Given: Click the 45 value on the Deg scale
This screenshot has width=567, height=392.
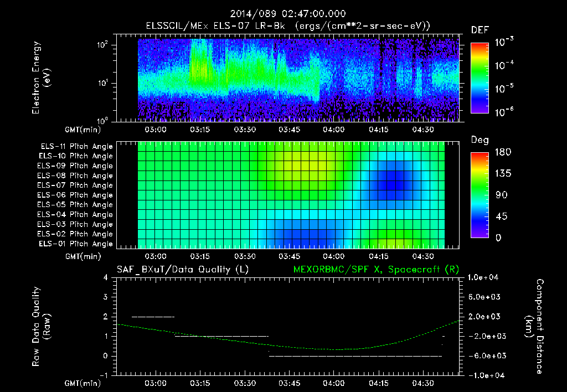Looking at the screenshot, I should coord(503,216).
